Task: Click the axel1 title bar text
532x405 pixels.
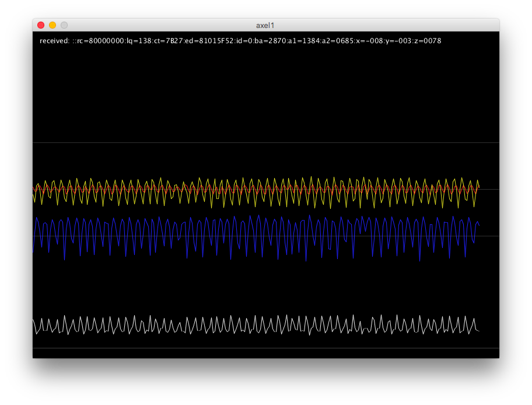Action: point(265,25)
